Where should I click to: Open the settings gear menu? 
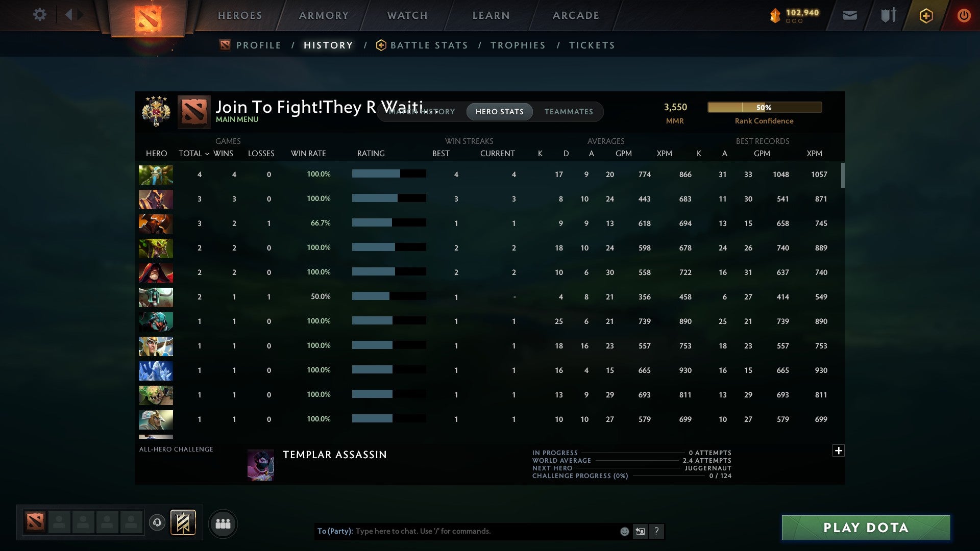coord(40,15)
